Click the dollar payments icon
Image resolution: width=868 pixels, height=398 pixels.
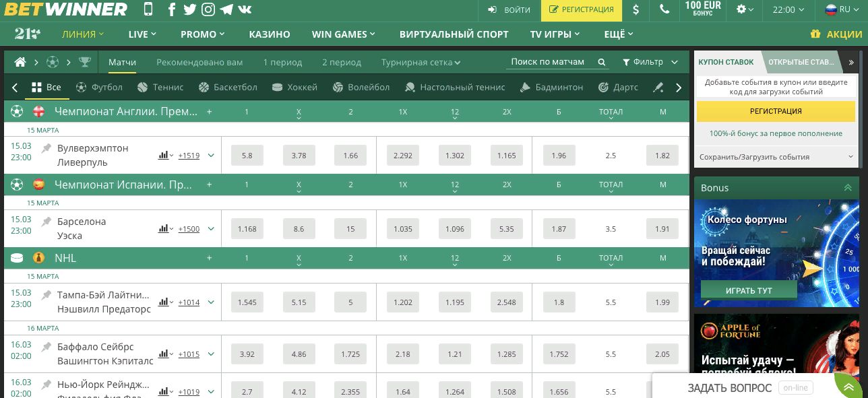(636, 9)
